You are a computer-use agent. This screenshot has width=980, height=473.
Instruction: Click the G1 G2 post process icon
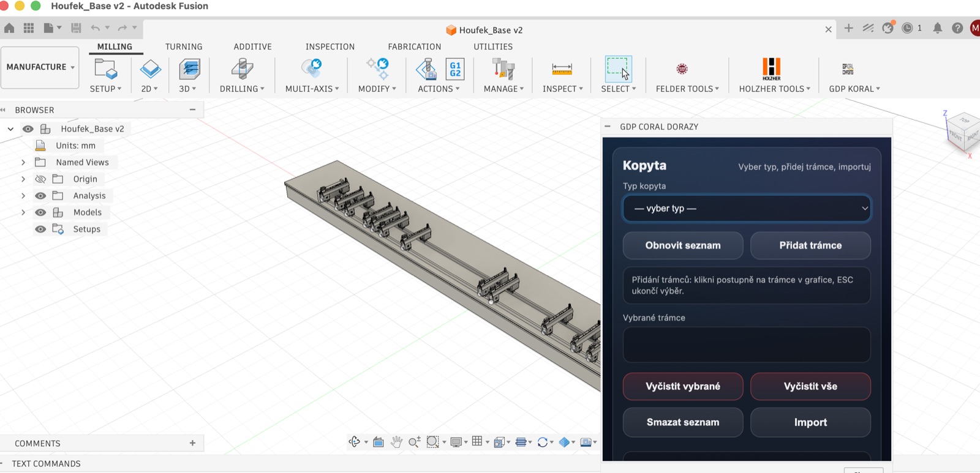click(455, 69)
